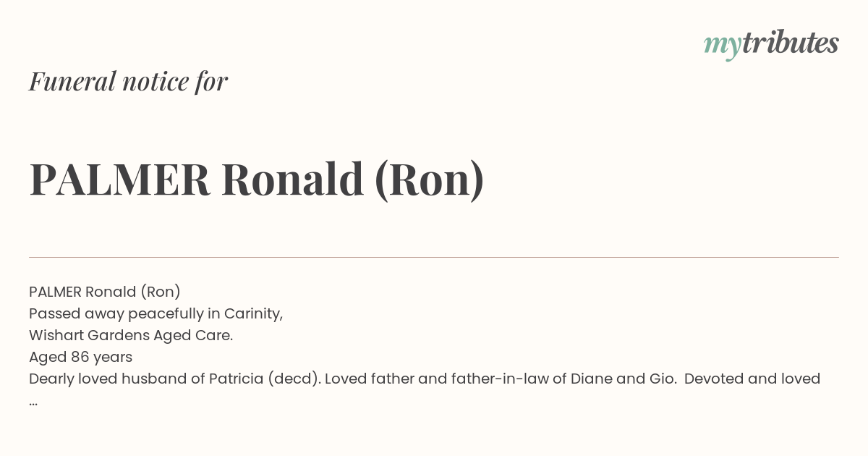Click '(Ron)' in the large heading

pyautogui.click(x=430, y=180)
